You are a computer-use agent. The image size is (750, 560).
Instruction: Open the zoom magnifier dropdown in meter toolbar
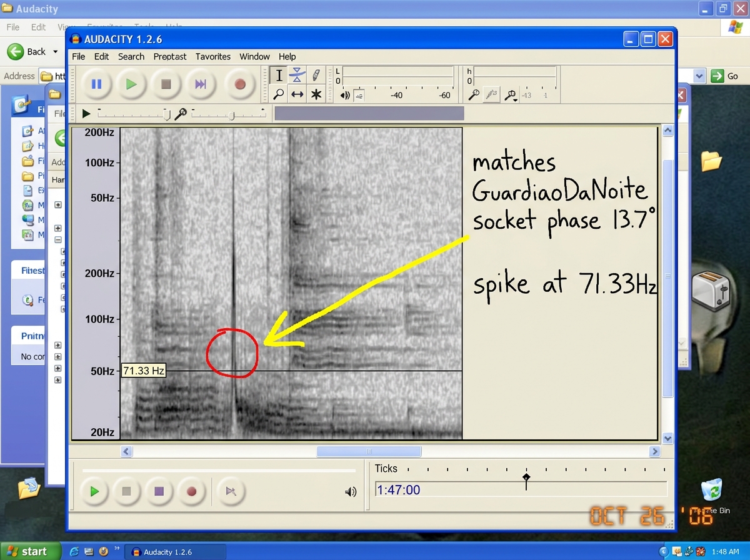pyautogui.click(x=511, y=95)
